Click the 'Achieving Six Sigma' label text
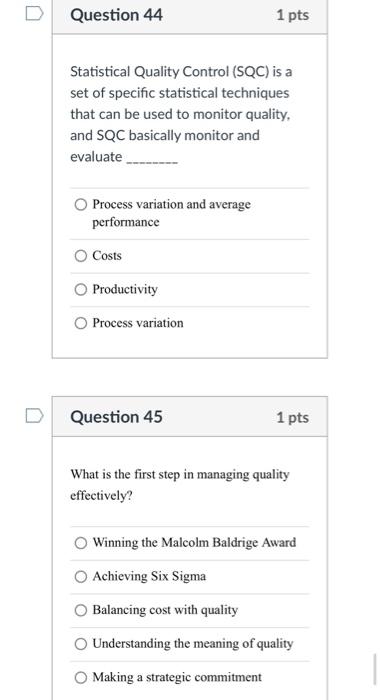380x700 pixels. pyautogui.click(x=149, y=576)
